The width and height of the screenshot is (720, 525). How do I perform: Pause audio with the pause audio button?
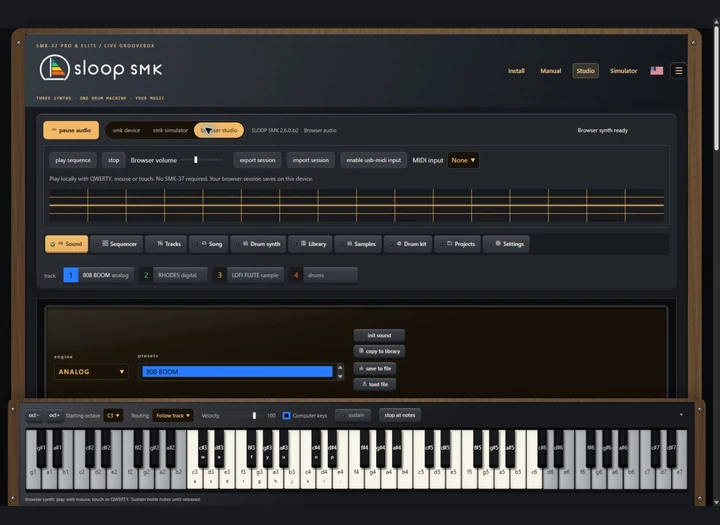pos(71,130)
